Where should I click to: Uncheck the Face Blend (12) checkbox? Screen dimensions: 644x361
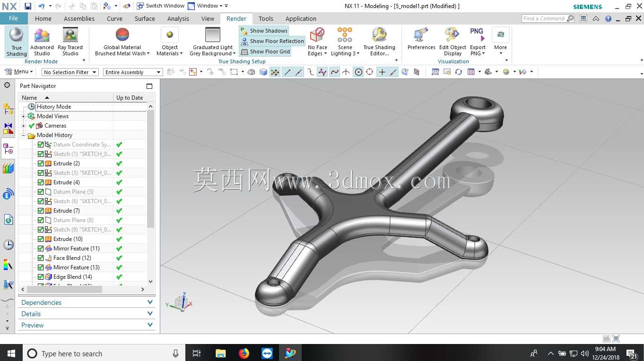click(x=41, y=258)
